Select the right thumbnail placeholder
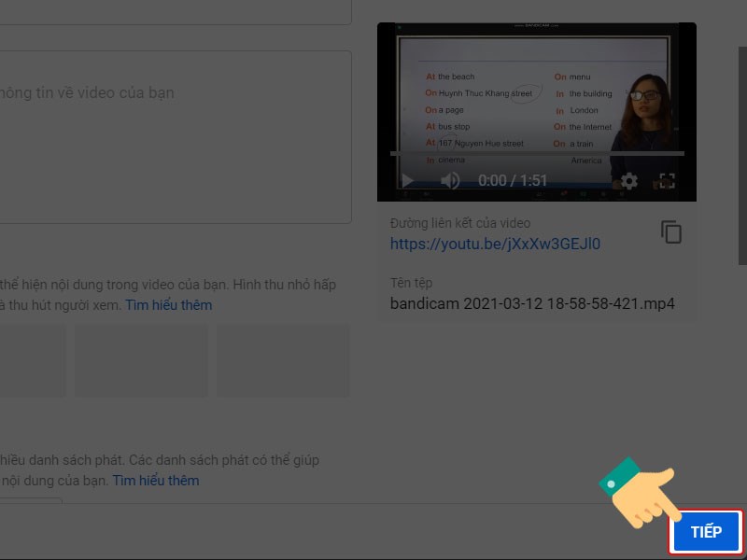 pyautogui.click(x=284, y=361)
